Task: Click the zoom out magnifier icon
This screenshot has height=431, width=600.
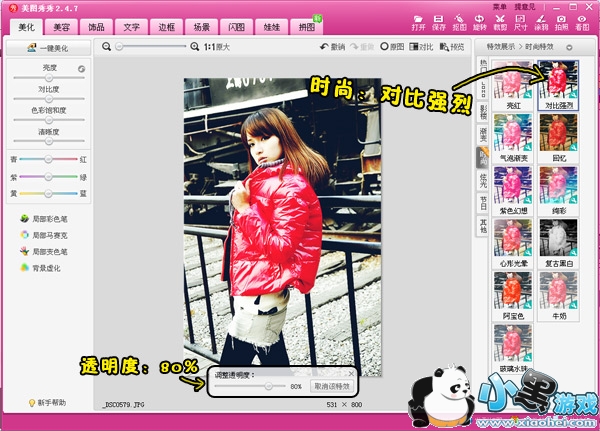Action: pyautogui.click(x=106, y=47)
